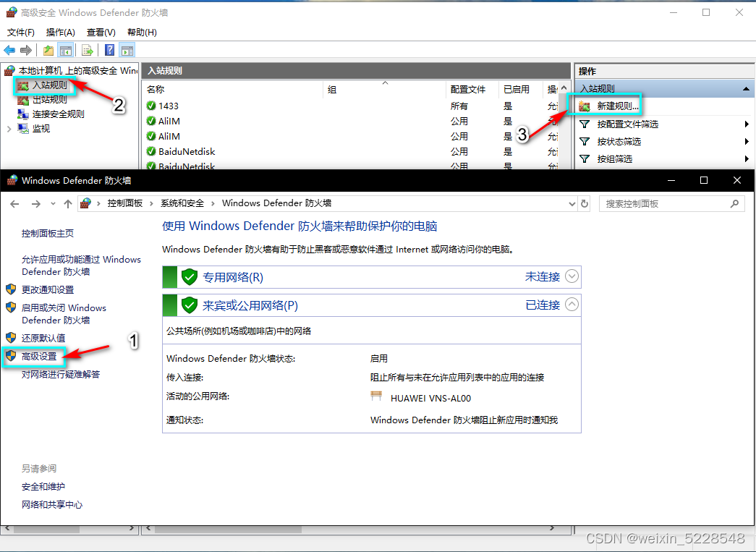This screenshot has width=756, height=552.
Task: Click the 系统和安全 breadcrumb segment
Action: pos(182,203)
